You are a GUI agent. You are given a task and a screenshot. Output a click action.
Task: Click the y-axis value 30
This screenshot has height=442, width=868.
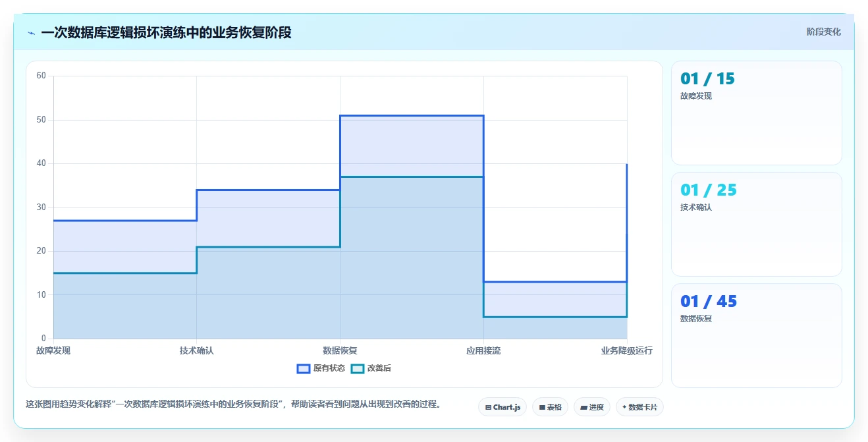[41, 207]
